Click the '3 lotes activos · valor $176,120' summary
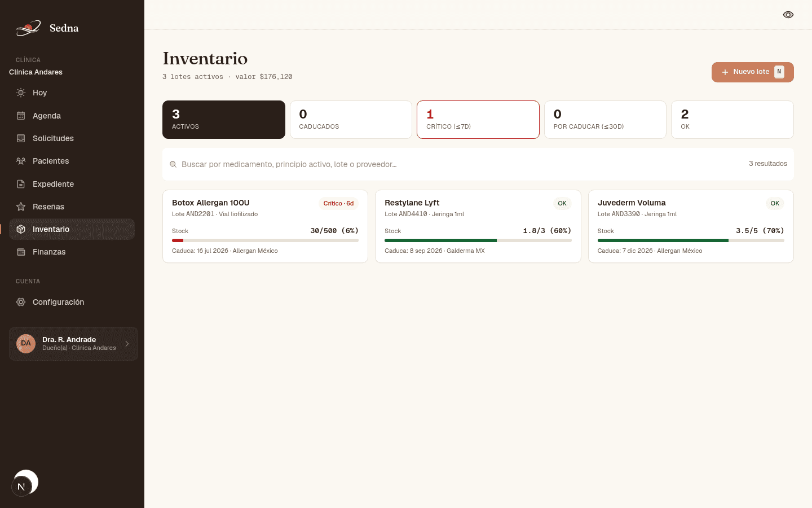This screenshot has width=812, height=508. (227, 77)
